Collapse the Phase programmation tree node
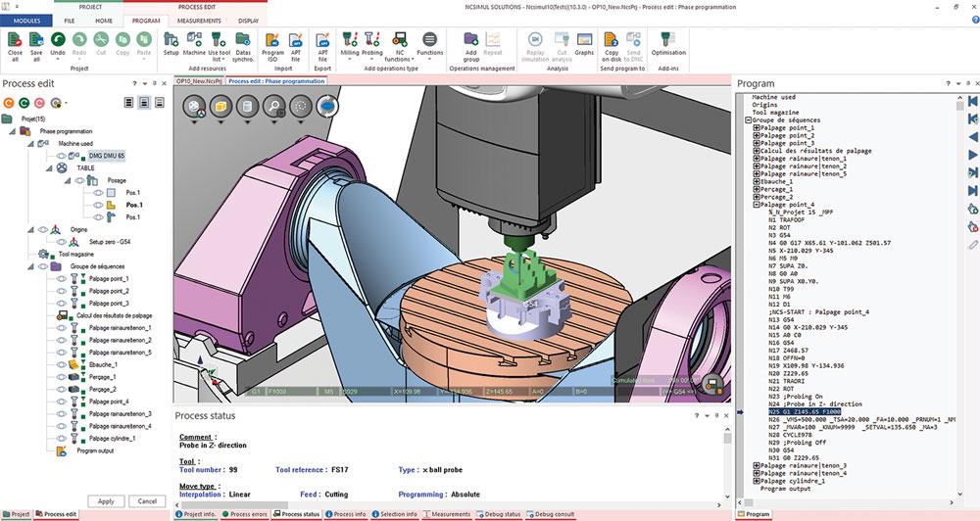Viewport: 980px width, 521px height. pos(12,132)
